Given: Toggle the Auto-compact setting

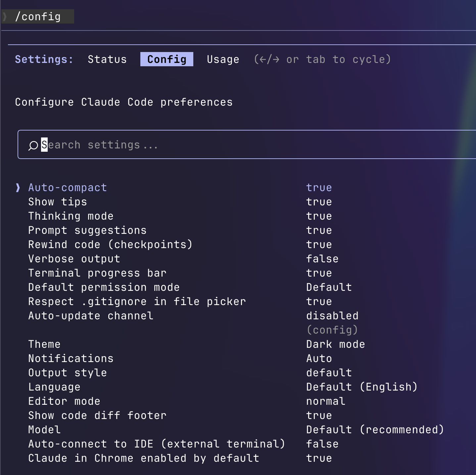Looking at the screenshot, I should pos(68,188).
